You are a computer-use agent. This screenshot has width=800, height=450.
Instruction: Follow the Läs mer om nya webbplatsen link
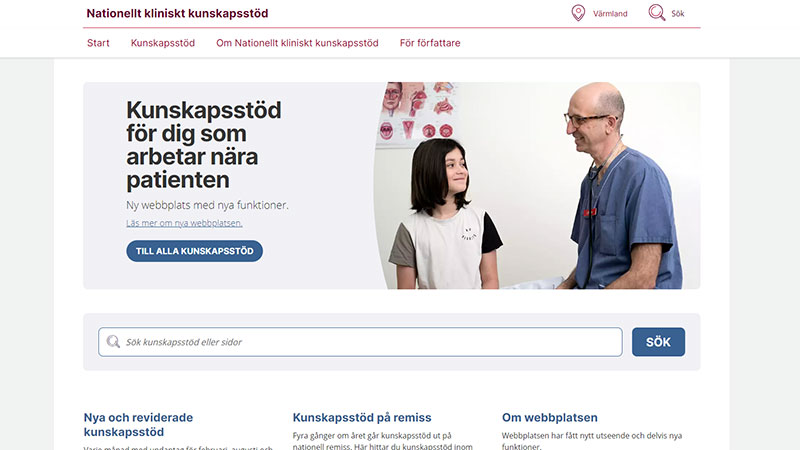[x=184, y=223]
